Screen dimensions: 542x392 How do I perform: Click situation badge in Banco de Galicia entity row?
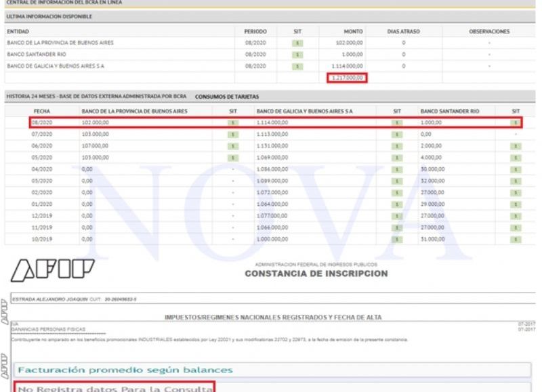pos(297,66)
